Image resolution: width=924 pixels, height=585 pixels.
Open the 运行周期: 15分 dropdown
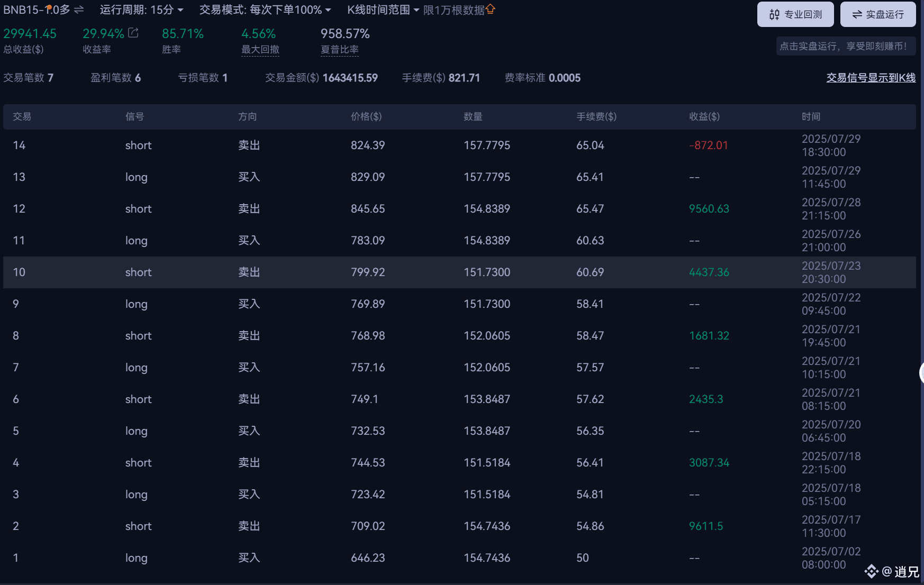141,10
